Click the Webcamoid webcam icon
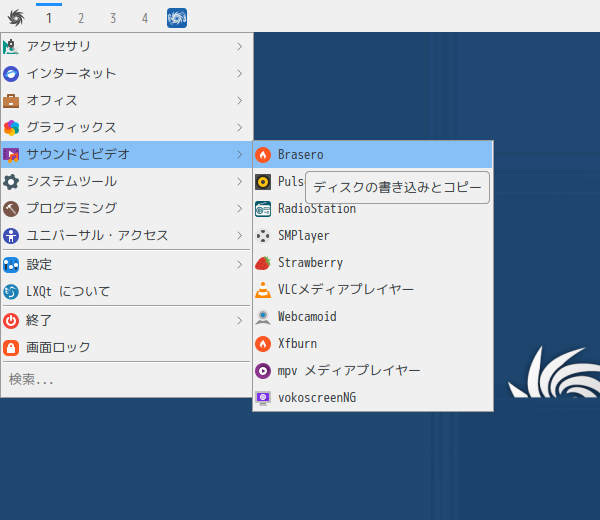Screen dimensions: 600x520 click(x=263, y=317)
